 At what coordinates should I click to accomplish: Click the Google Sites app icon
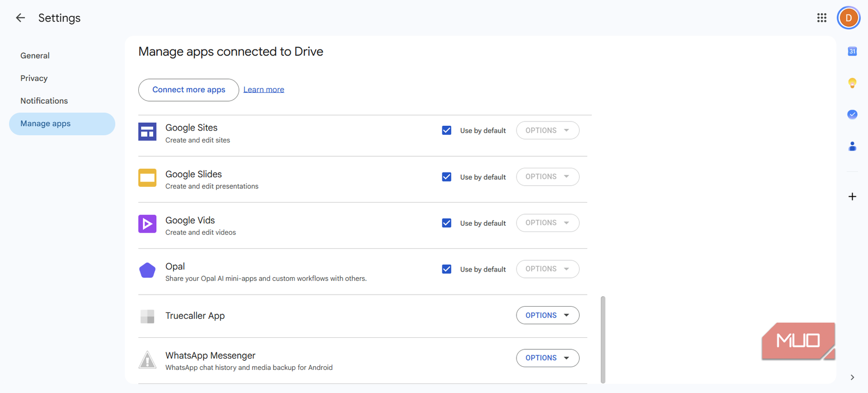[147, 132]
